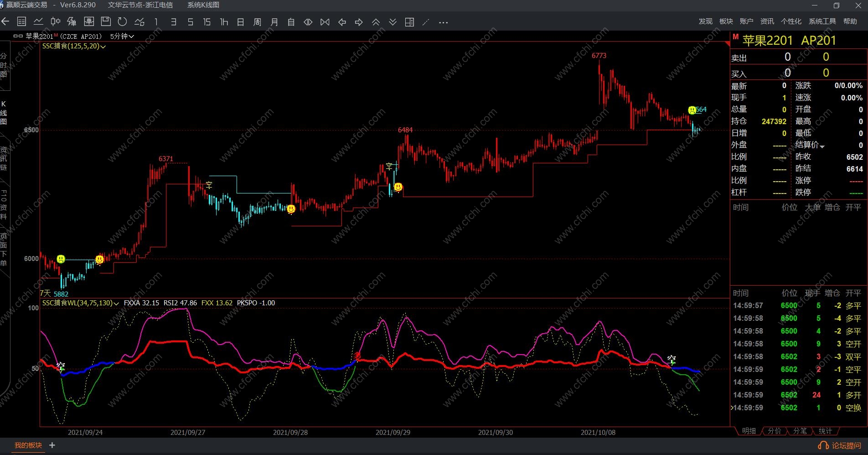
Task: Click the 2021/09/29 date on time axis
Action: point(393,432)
